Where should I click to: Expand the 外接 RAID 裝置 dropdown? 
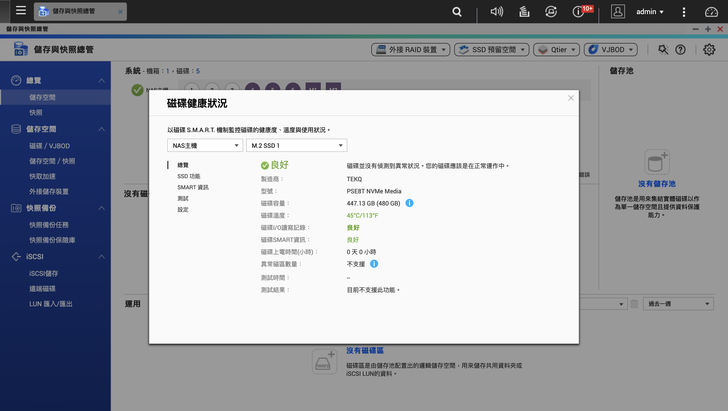pos(410,49)
